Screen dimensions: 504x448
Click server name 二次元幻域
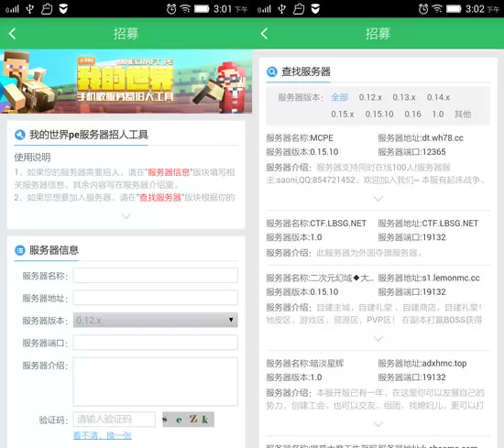pyautogui.click(x=342, y=278)
